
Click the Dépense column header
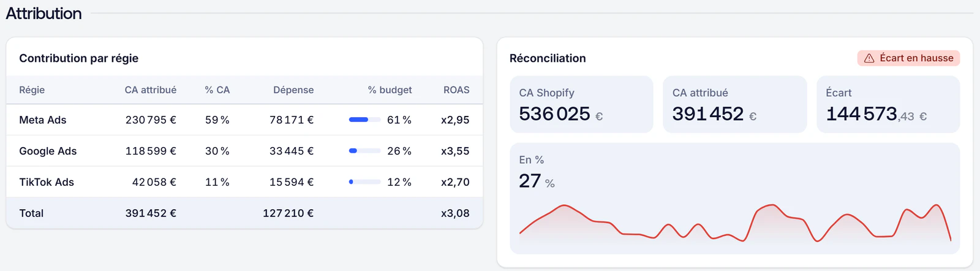click(x=293, y=90)
